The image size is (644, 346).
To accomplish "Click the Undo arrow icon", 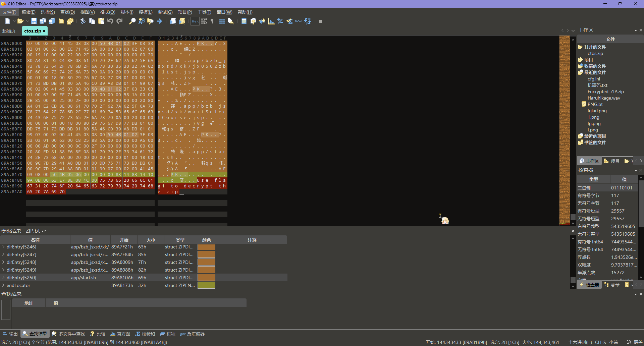I will click(110, 21).
